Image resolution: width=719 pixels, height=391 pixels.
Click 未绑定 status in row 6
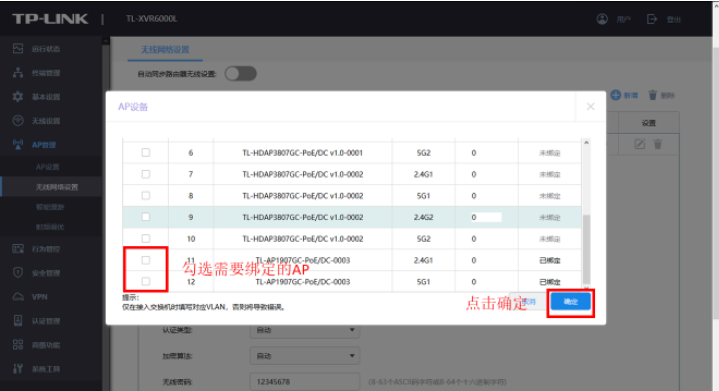550,153
